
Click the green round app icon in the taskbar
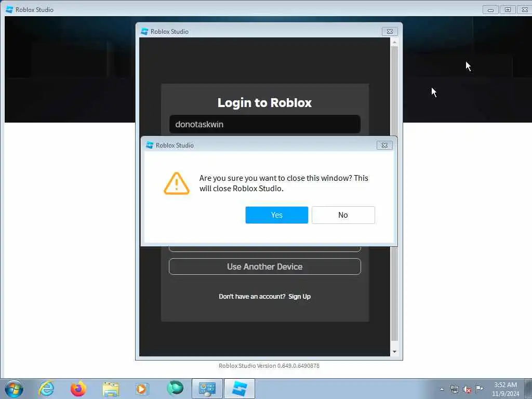coord(175,389)
